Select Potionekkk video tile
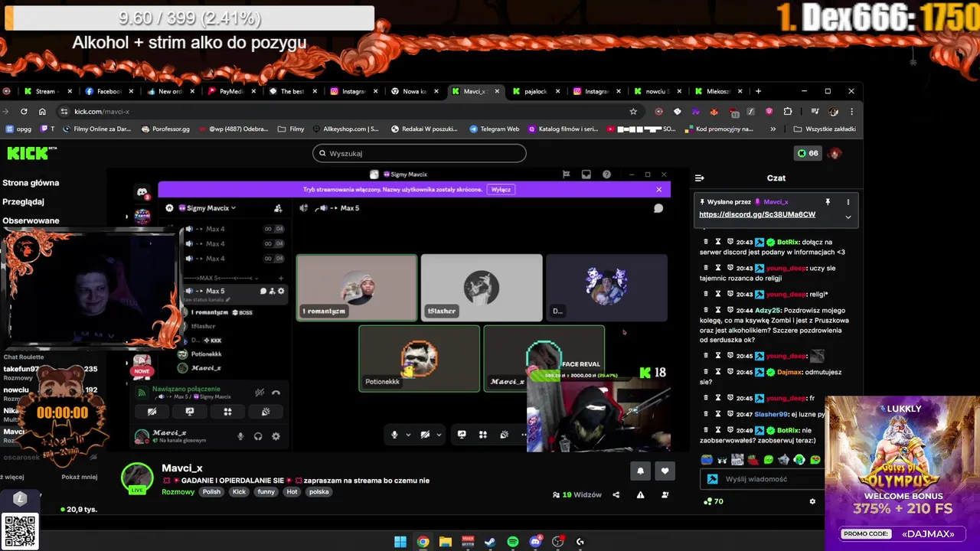The image size is (980, 551). point(420,358)
